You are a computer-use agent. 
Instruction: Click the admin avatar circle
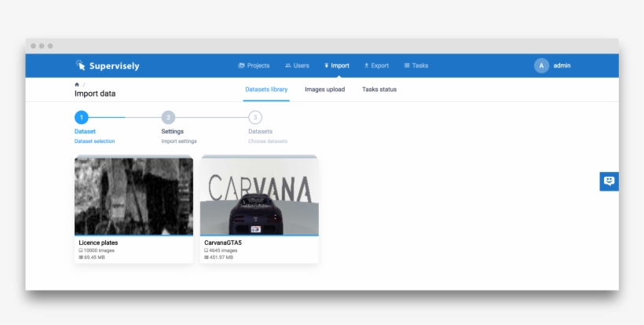(541, 66)
